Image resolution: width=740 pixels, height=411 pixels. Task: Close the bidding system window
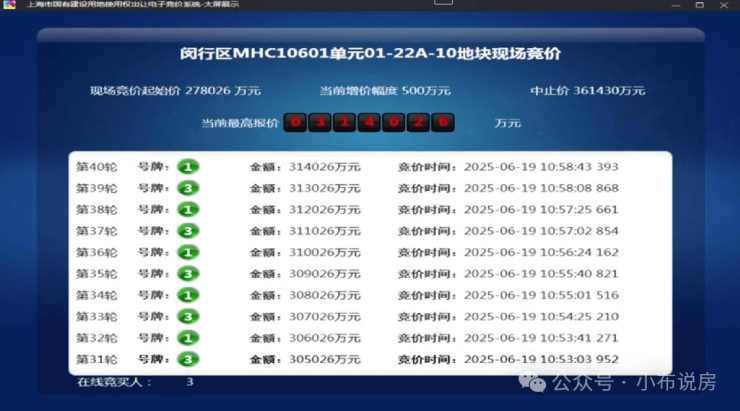[724, 5]
